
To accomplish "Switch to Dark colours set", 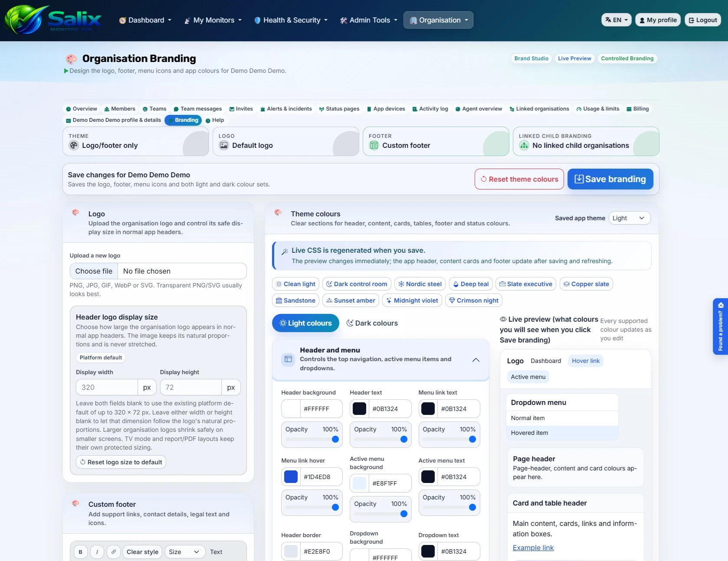I will click(372, 323).
